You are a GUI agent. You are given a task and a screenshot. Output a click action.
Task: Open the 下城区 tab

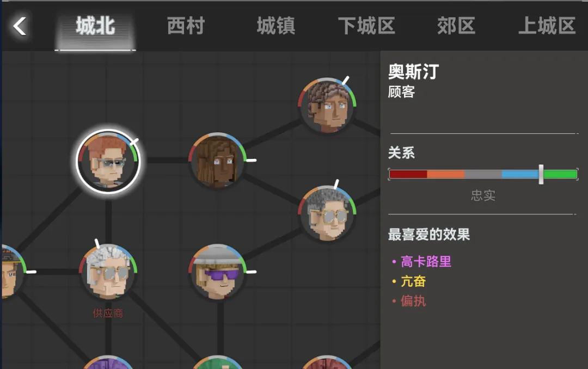tap(366, 26)
